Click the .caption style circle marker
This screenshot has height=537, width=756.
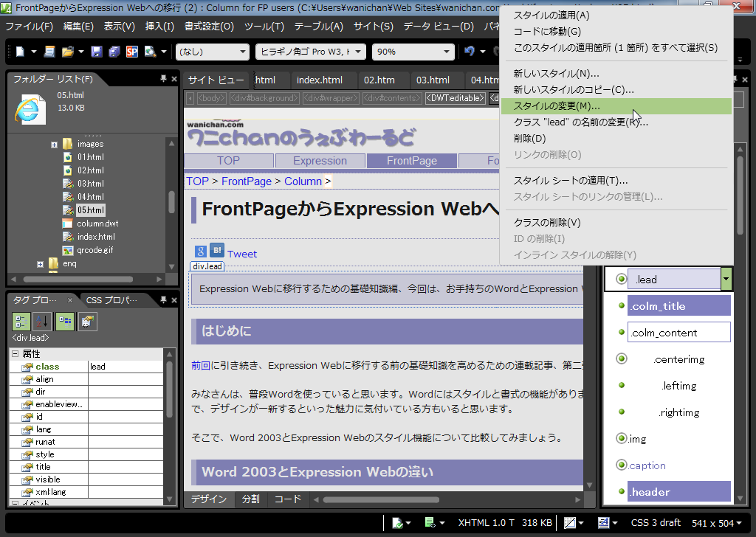pos(622,464)
